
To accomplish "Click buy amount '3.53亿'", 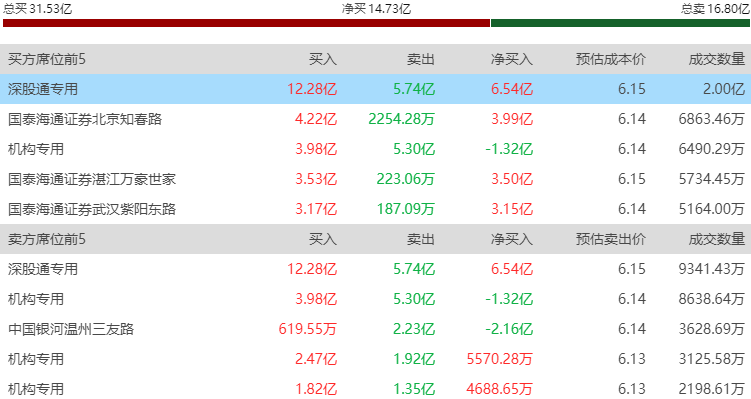I will pos(316,179).
